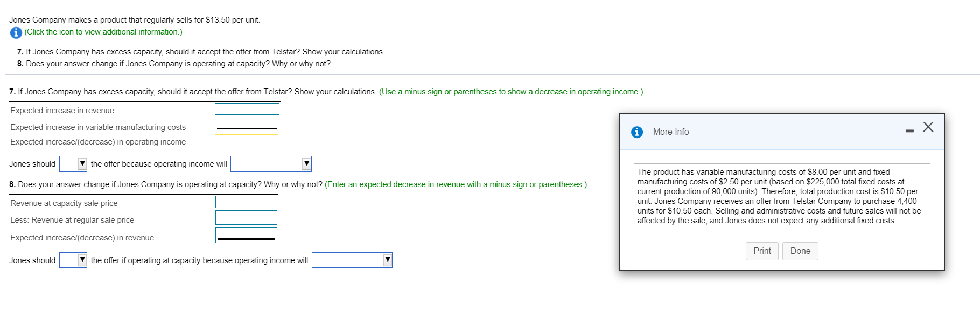Click the info icon in the More Info dialog header
The image size is (980, 330).
pos(637,132)
